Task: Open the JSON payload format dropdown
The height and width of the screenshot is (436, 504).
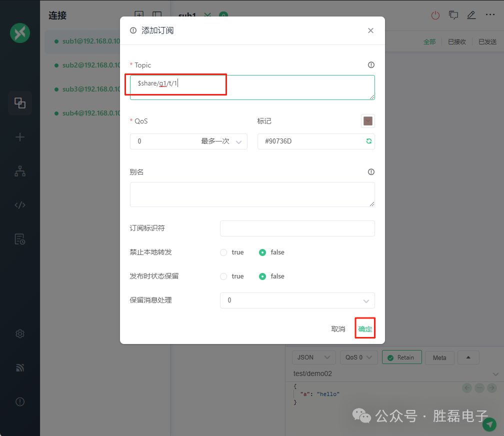Action: click(x=313, y=357)
